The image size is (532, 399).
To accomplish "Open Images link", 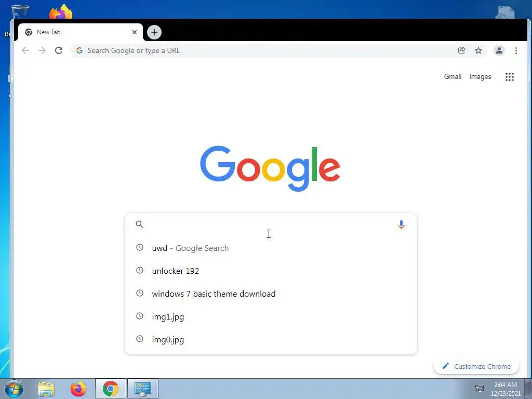I will [480, 77].
